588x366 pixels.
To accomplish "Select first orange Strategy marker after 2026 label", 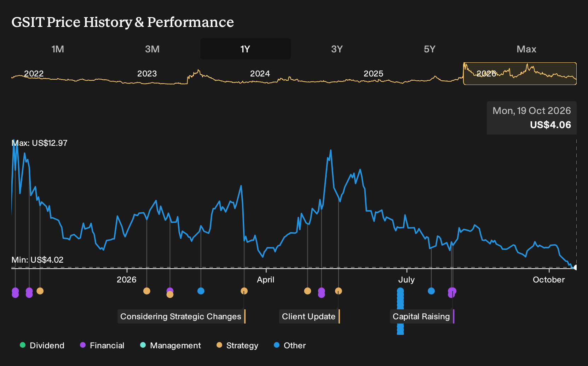I will [x=147, y=291].
